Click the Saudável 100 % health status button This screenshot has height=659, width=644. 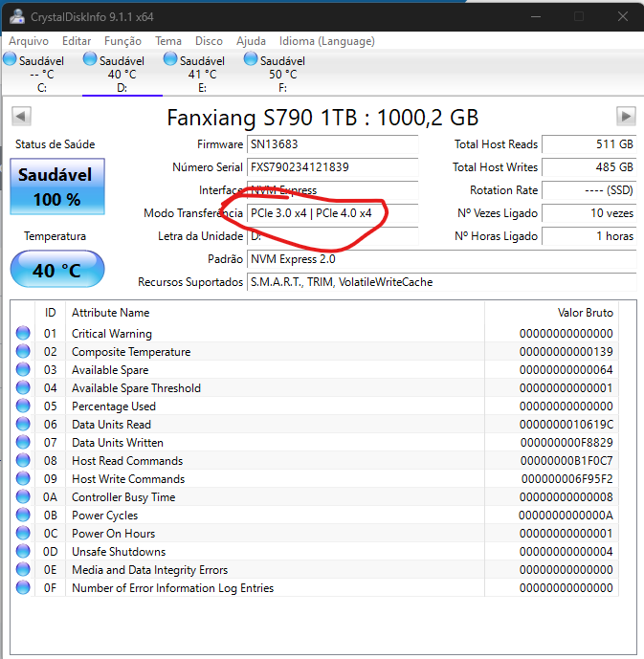click(57, 187)
